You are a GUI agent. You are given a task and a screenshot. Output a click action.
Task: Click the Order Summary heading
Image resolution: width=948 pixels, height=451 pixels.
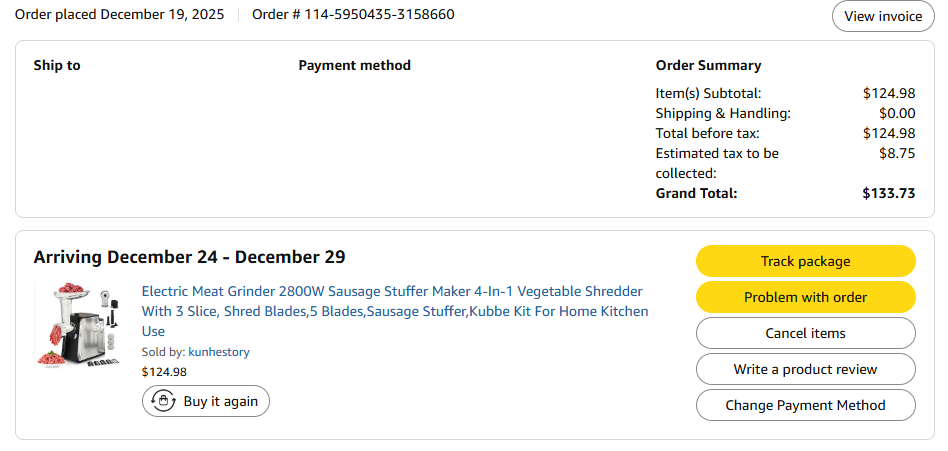(x=708, y=65)
